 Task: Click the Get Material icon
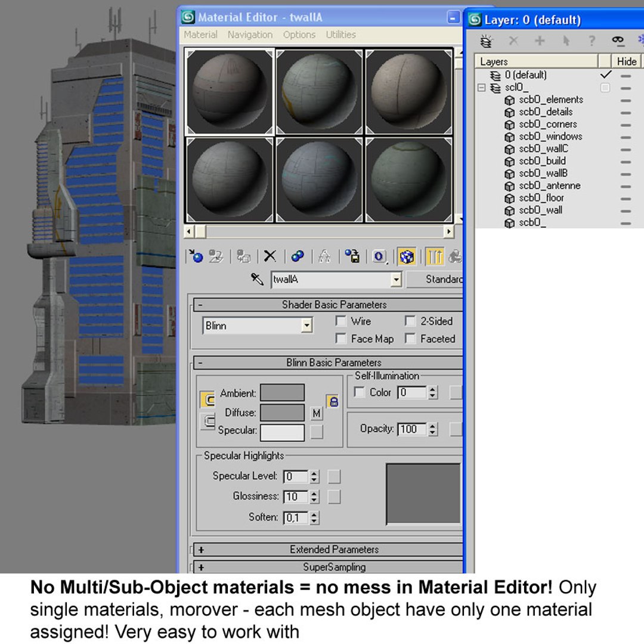pyautogui.click(x=196, y=256)
